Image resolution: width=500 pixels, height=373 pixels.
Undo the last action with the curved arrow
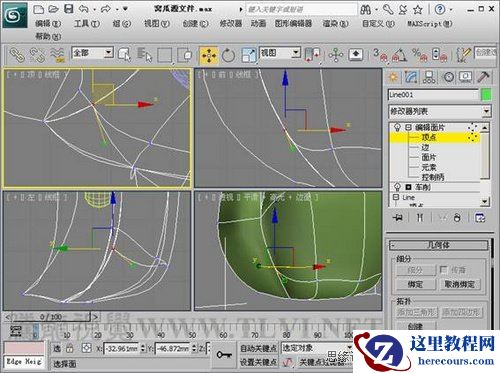pyautogui.click(x=84, y=9)
